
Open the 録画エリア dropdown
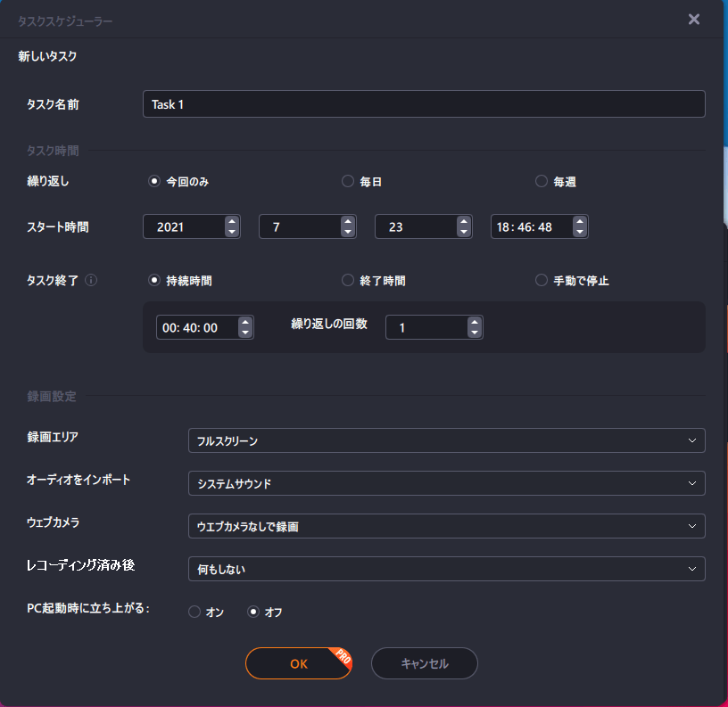[x=446, y=440]
